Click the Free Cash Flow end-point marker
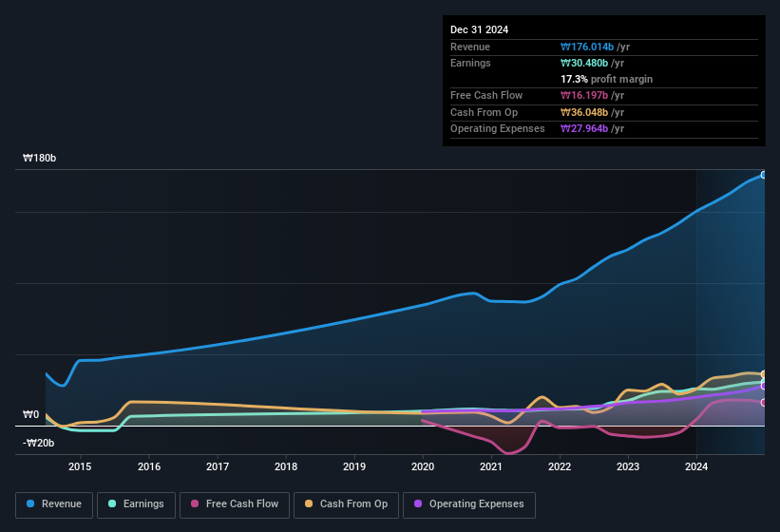Viewport: 780px width, 532px height. coord(764,403)
